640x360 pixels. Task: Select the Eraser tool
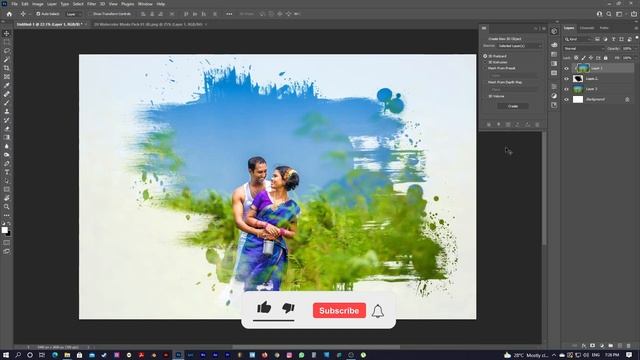7,129
